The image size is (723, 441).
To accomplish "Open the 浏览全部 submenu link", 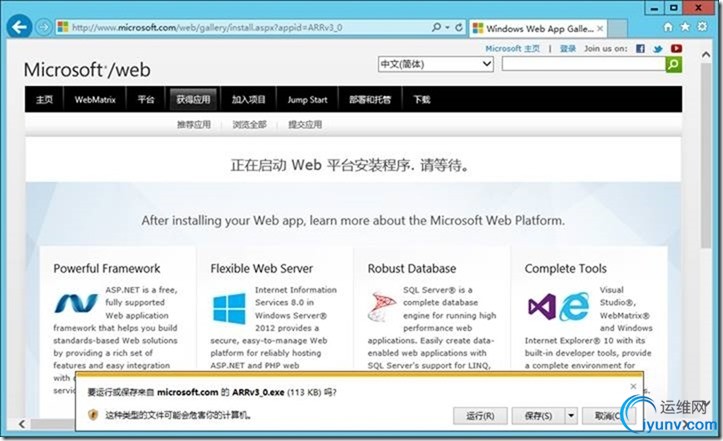I will pos(249,125).
